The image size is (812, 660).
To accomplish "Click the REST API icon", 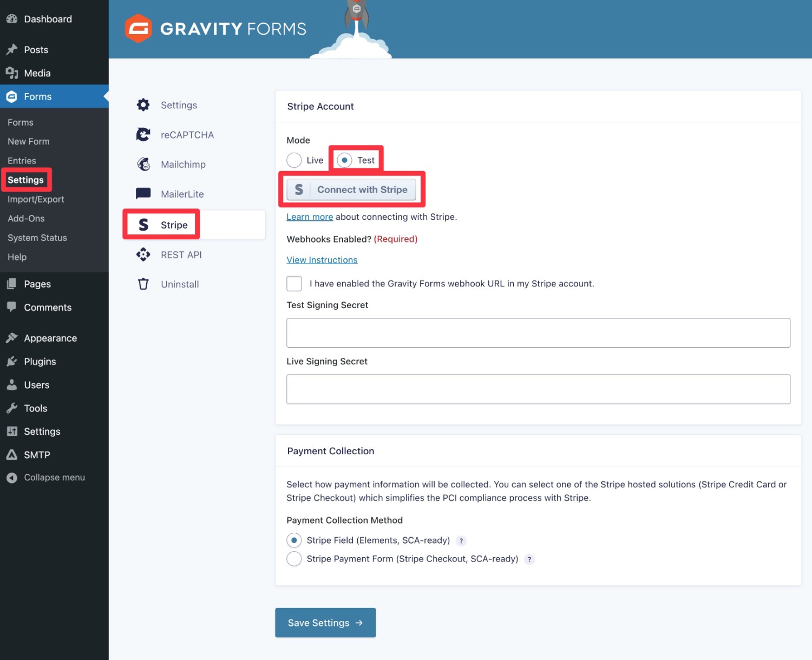I will (x=143, y=254).
